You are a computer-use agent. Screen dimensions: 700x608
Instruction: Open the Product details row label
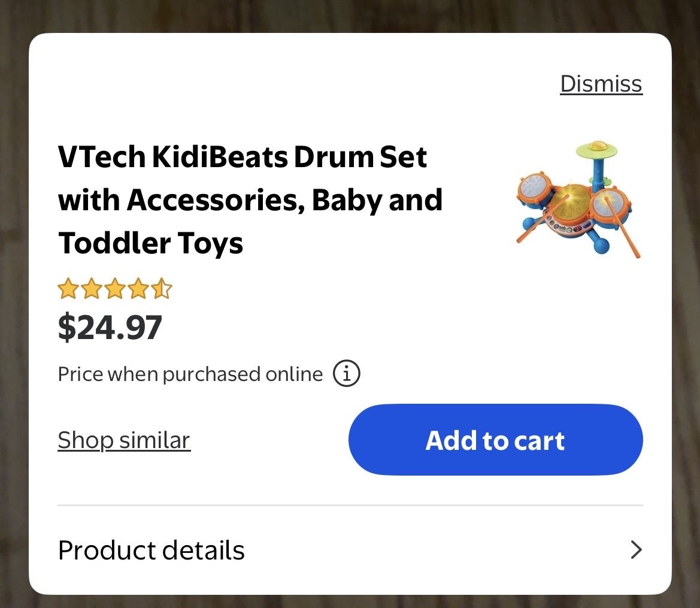(x=151, y=550)
